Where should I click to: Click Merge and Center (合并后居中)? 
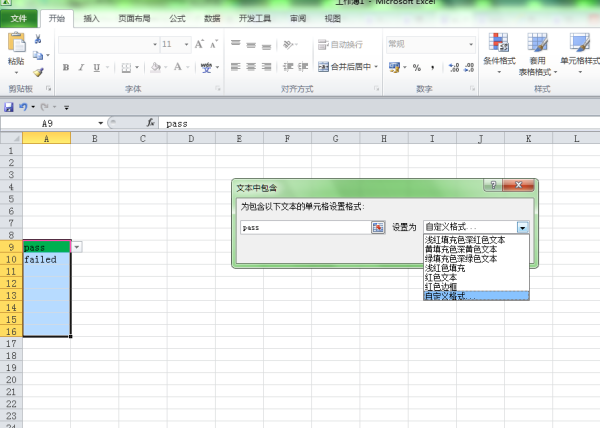[x=346, y=67]
